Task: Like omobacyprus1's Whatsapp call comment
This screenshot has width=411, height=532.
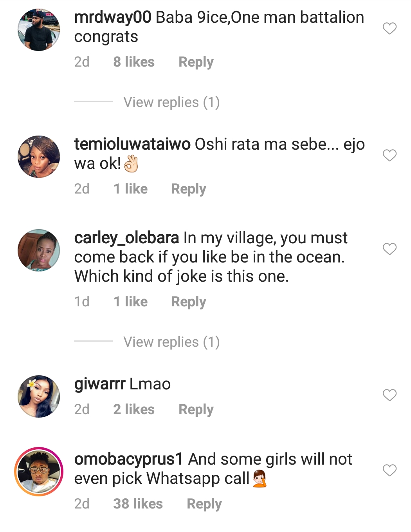Action: [x=389, y=470]
